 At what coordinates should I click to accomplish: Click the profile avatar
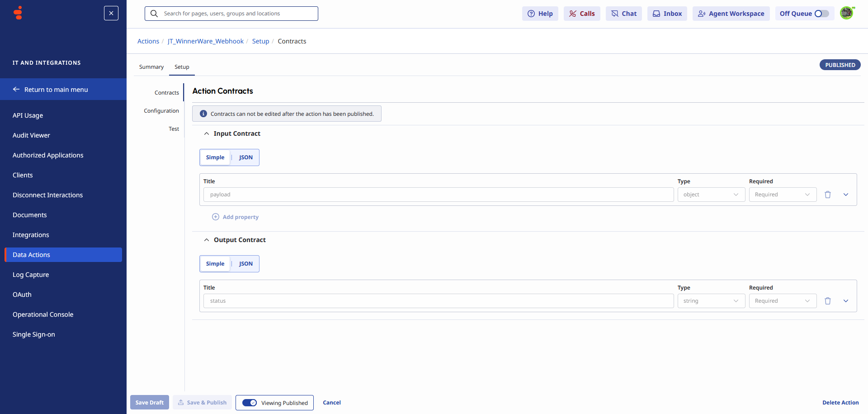pyautogui.click(x=847, y=13)
